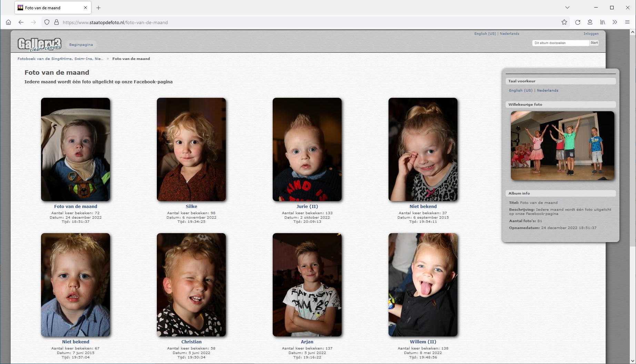Open the random photo in Willekeurige foto
636x364 pixels.
562,146
